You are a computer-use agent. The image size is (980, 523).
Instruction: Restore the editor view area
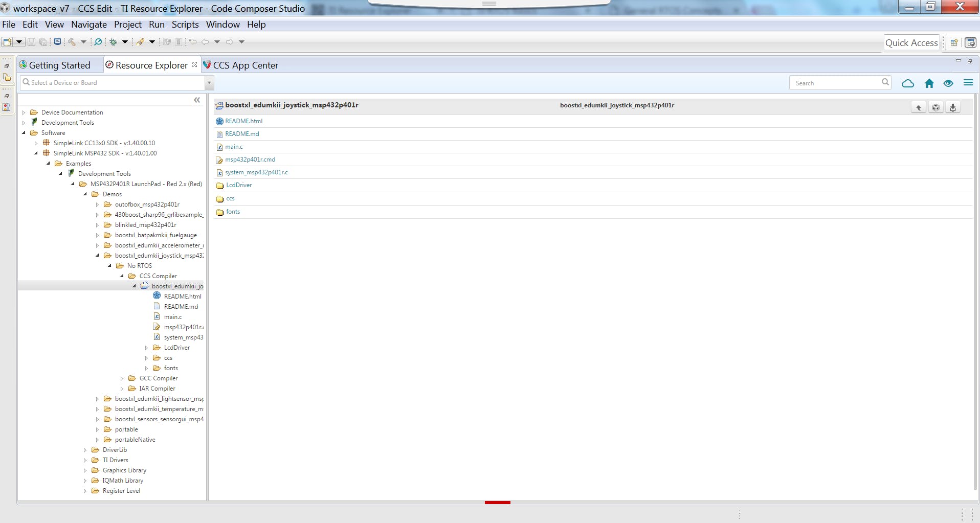tap(970, 61)
